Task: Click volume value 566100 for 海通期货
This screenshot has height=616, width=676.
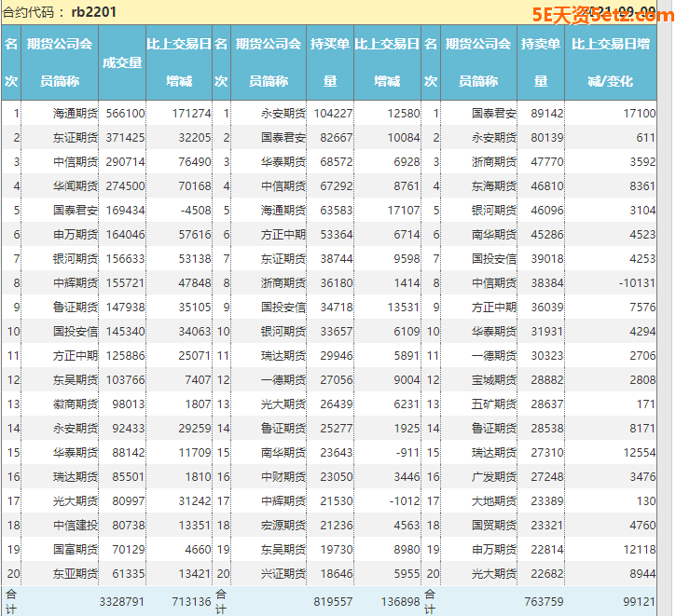Action: pyautogui.click(x=126, y=114)
